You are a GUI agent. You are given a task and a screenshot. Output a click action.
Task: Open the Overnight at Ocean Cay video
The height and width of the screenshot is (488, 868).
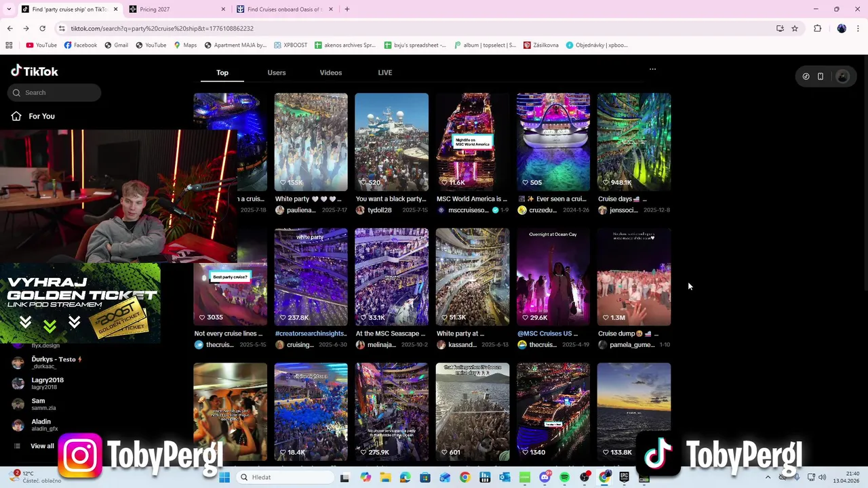[x=553, y=277]
